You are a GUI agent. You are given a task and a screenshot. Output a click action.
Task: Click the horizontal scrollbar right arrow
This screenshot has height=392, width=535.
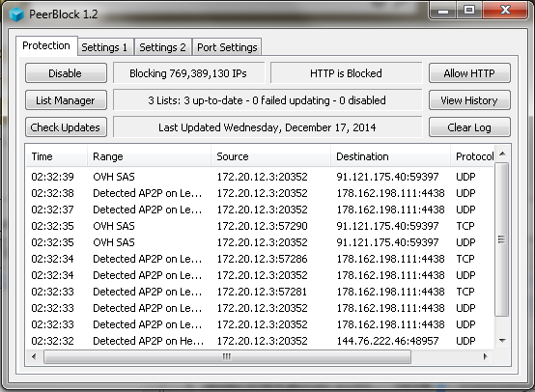[485, 357]
